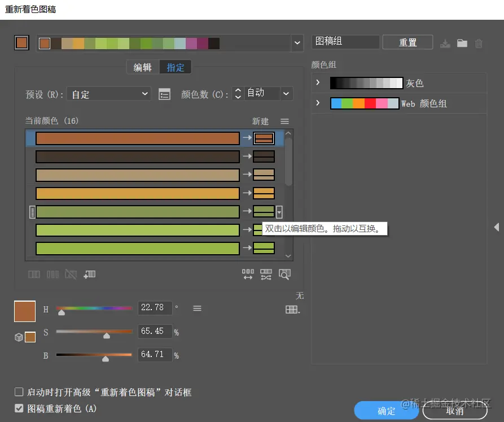Click the large current color preview swatch above the cube
The width and height of the screenshot is (504, 422).
(25, 311)
